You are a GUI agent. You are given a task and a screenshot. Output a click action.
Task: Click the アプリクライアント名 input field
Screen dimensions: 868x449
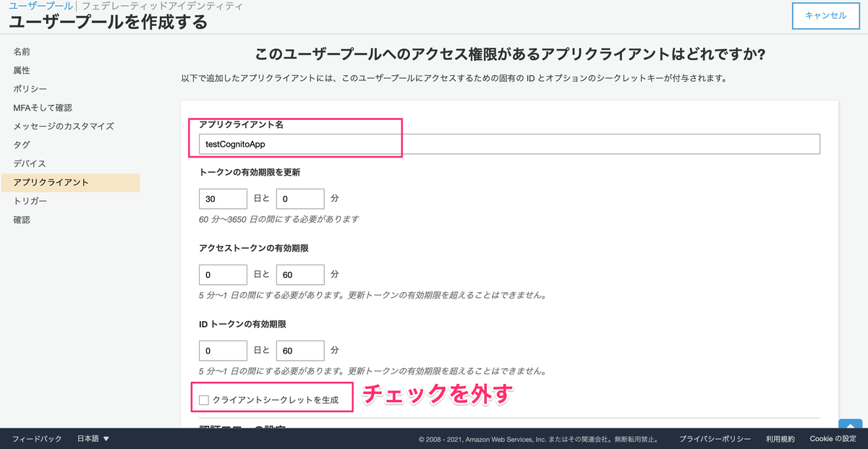[x=509, y=144]
